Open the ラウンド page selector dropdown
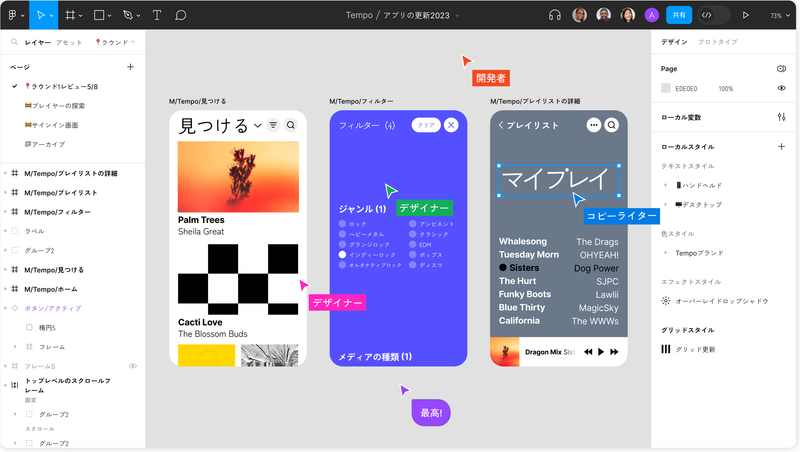This screenshot has height=452, width=800. click(115, 42)
